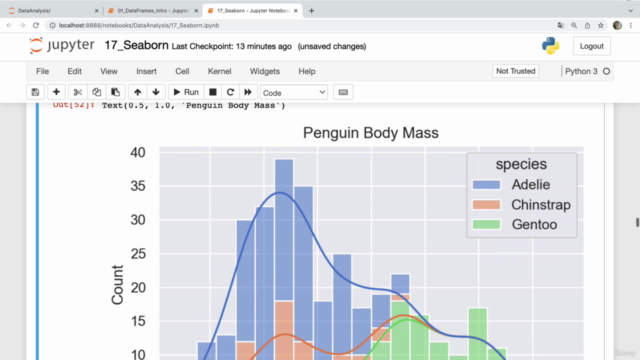640x360 pixels.
Task: Click the Count axis label
Action: tap(118, 284)
